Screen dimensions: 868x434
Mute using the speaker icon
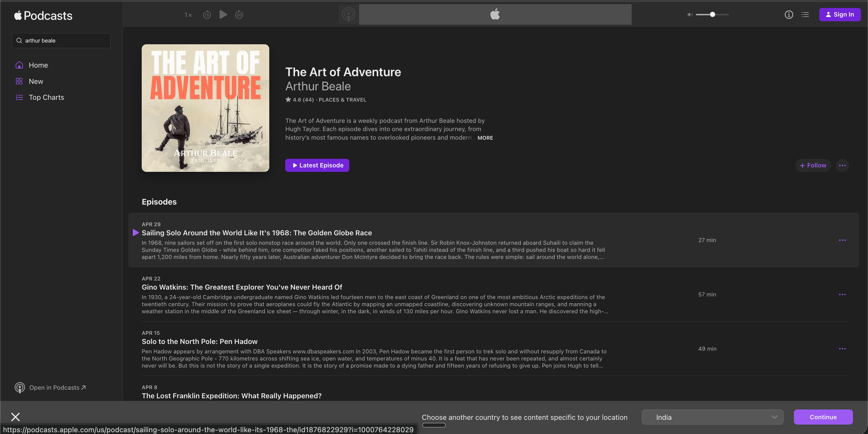point(690,14)
